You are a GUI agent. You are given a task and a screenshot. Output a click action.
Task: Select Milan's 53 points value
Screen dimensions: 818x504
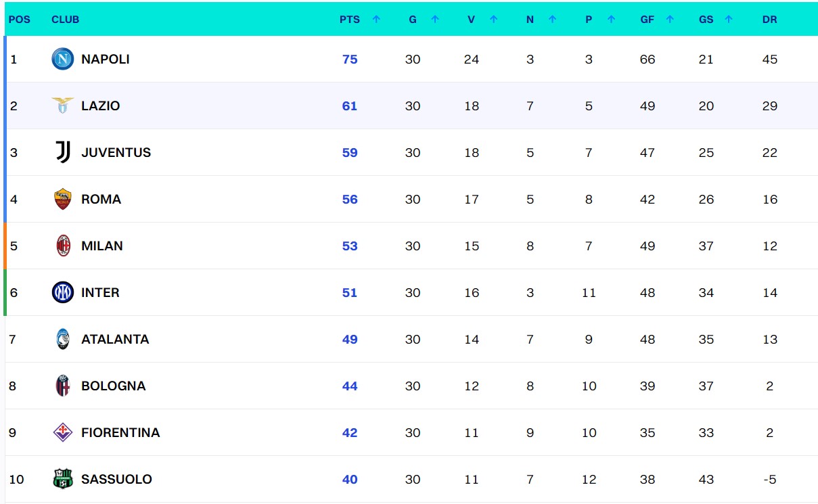[350, 246]
